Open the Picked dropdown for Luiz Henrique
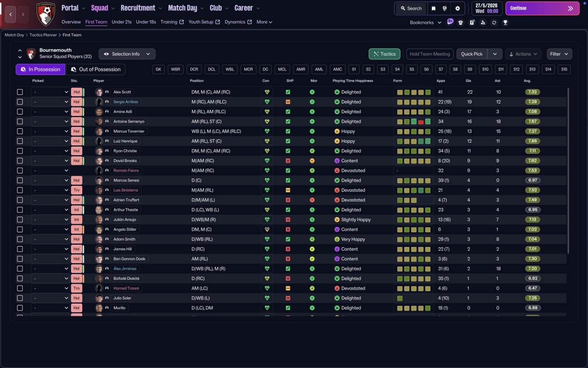Screen dimensions: 588x368 click(x=51, y=141)
